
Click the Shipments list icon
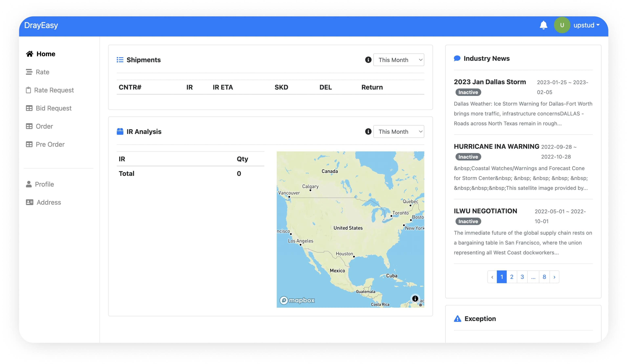(120, 60)
